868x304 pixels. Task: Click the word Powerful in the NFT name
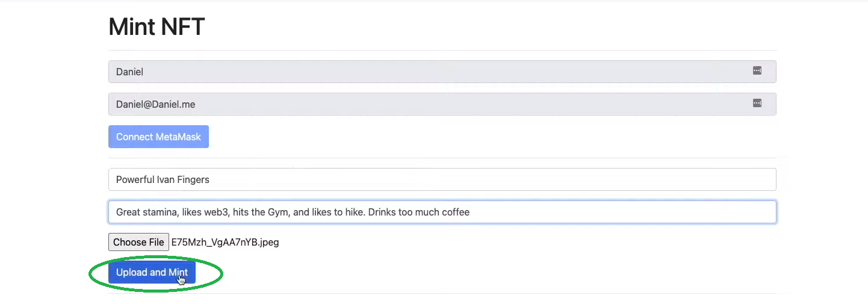[x=134, y=179]
